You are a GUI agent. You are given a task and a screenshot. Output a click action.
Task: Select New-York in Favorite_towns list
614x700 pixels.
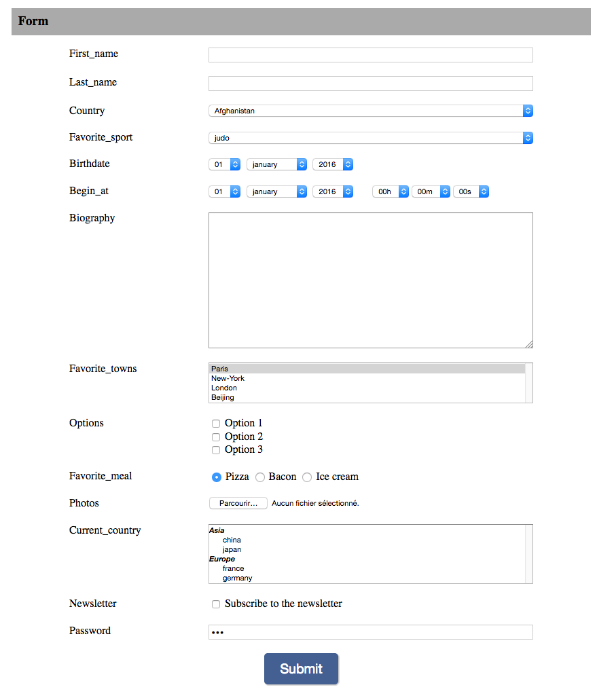(x=228, y=378)
